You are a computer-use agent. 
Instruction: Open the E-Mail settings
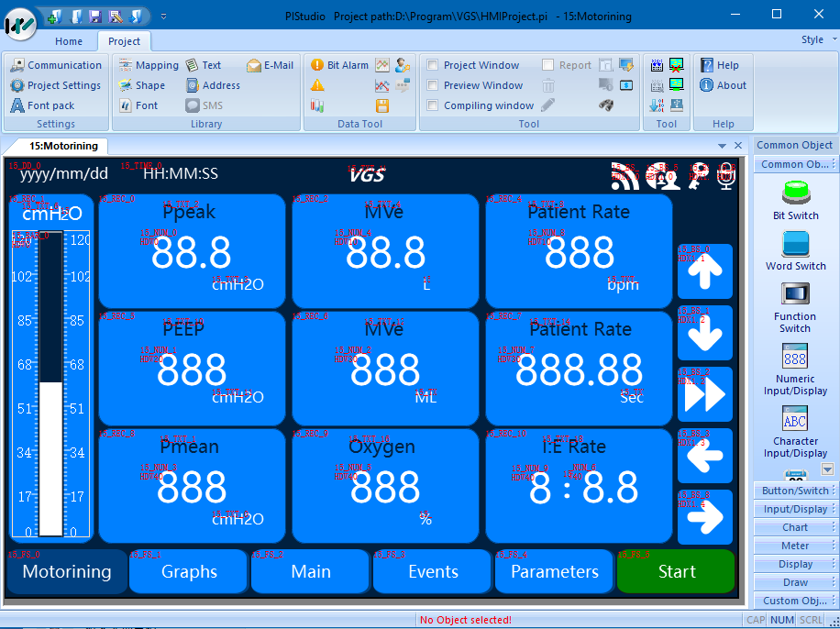[x=270, y=65]
